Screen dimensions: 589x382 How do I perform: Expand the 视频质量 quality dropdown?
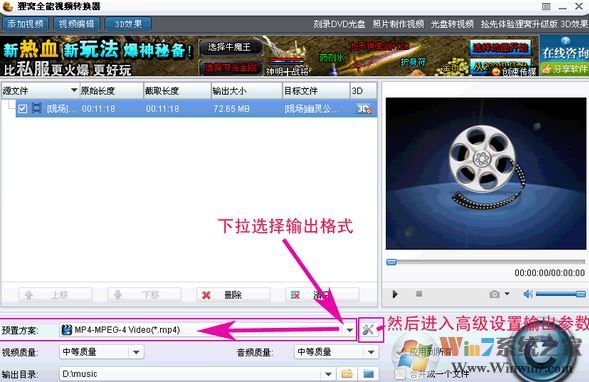point(136,352)
